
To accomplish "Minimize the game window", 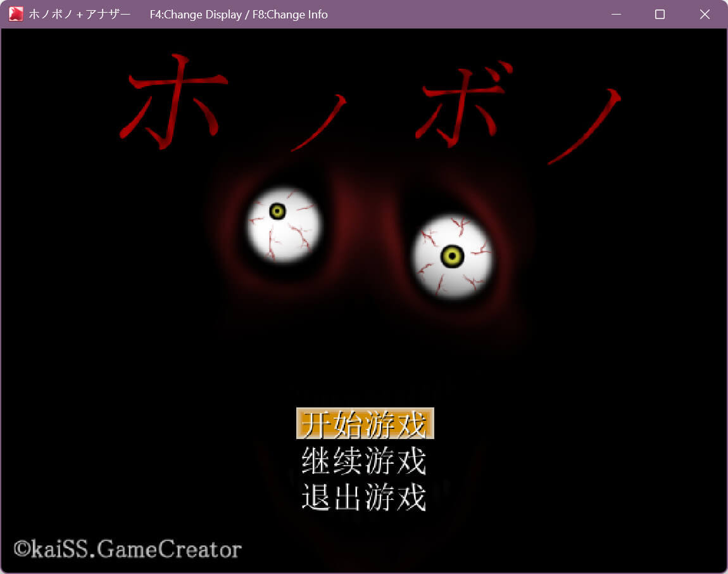I will (616, 14).
